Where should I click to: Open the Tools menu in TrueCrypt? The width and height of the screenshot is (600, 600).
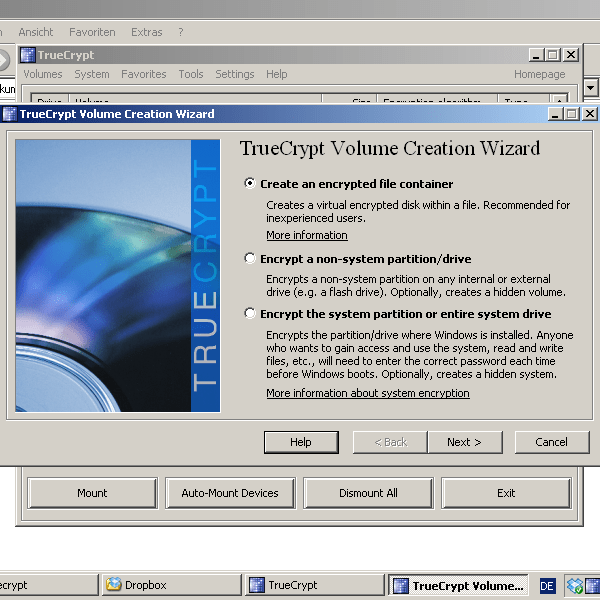coord(191,74)
